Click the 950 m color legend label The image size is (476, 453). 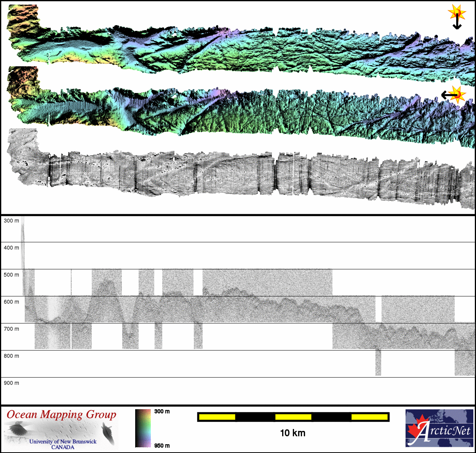(162, 445)
